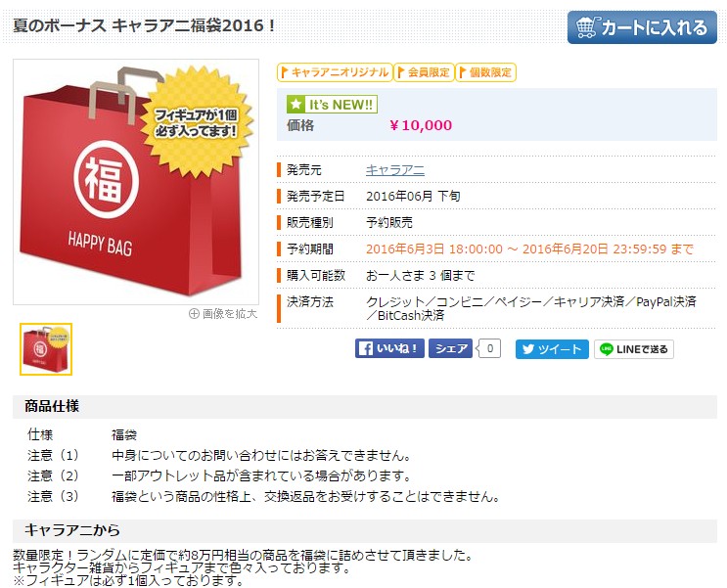Image resolution: width=727 pixels, height=588 pixels.
Task: Add the lucky bag to cart
Action: [642, 27]
